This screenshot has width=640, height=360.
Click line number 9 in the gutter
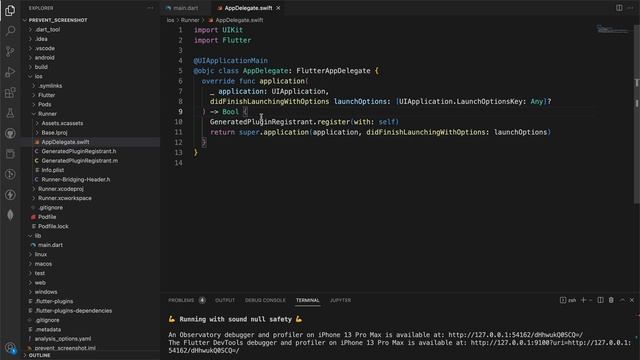pos(180,111)
